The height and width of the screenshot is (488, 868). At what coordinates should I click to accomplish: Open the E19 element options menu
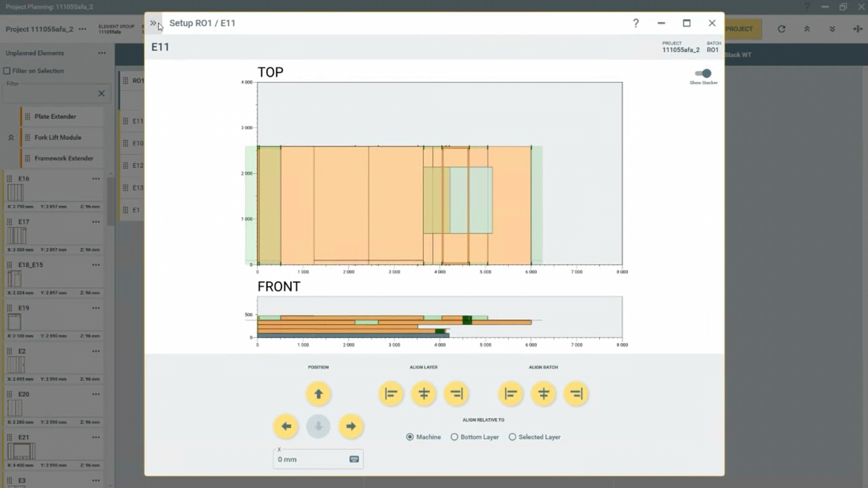tap(96, 308)
